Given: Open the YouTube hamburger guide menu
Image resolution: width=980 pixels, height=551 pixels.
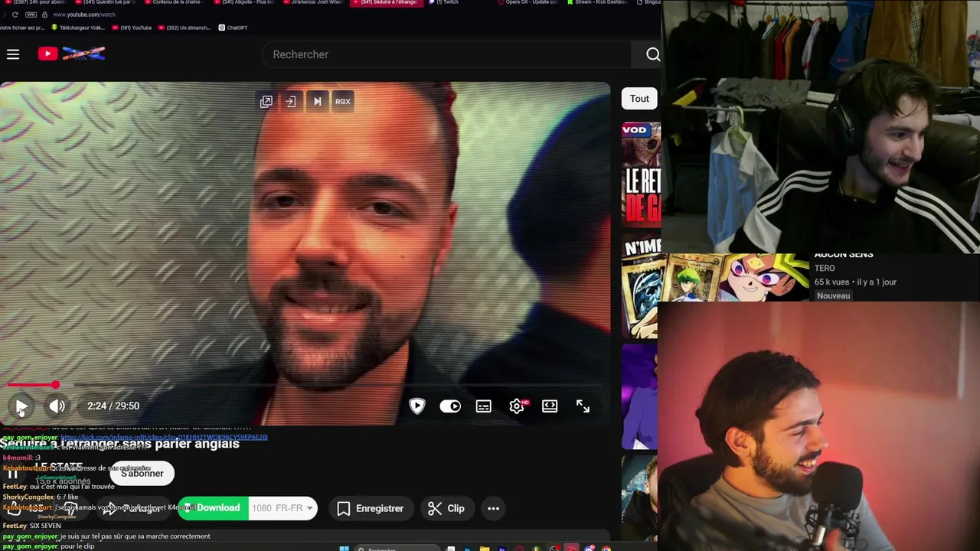Looking at the screenshot, I should (13, 54).
